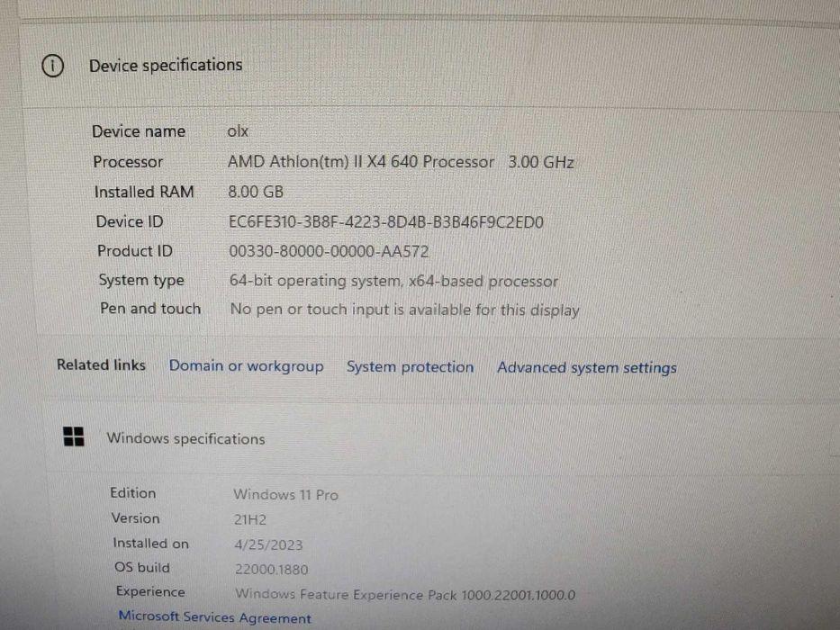Select Windows Feature Experience Pack text
The image size is (840, 630).
pyautogui.click(x=405, y=595)
